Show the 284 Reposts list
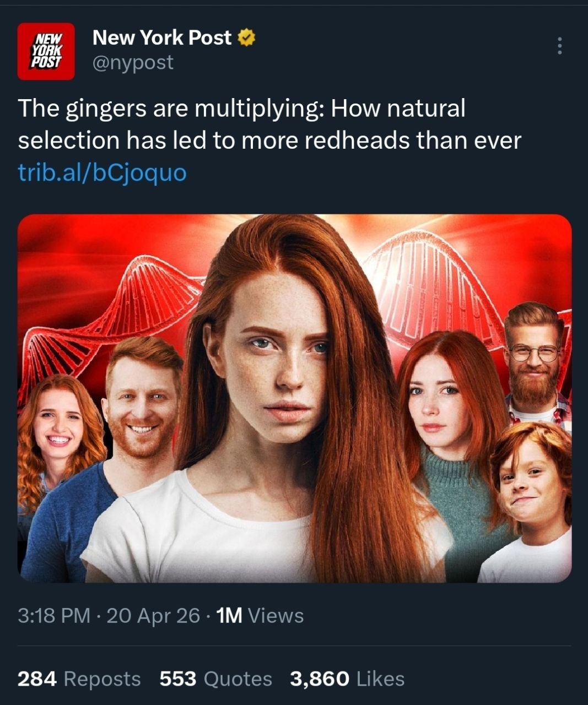 coord(79,679)
